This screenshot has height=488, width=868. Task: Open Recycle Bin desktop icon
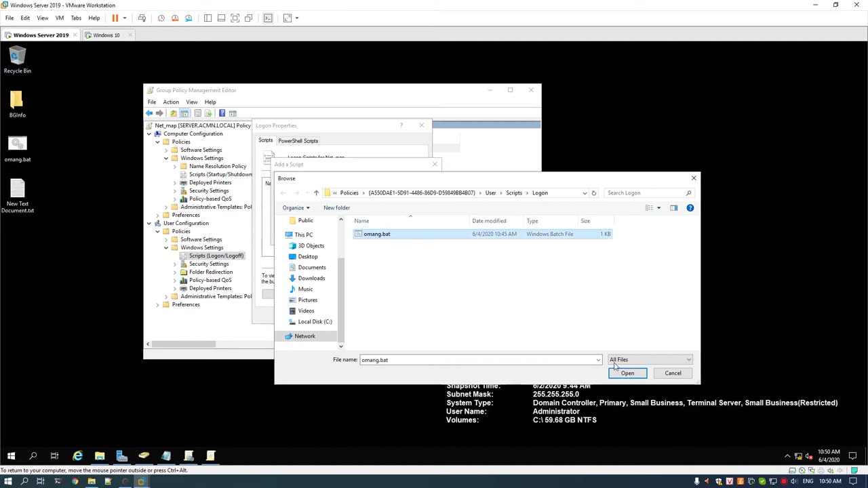(17, 60)
